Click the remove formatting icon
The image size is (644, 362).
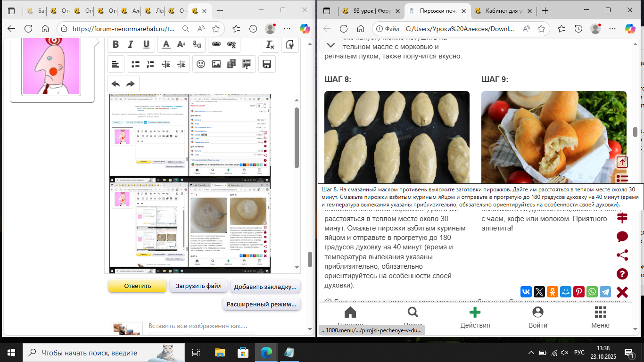coord(270,45)
